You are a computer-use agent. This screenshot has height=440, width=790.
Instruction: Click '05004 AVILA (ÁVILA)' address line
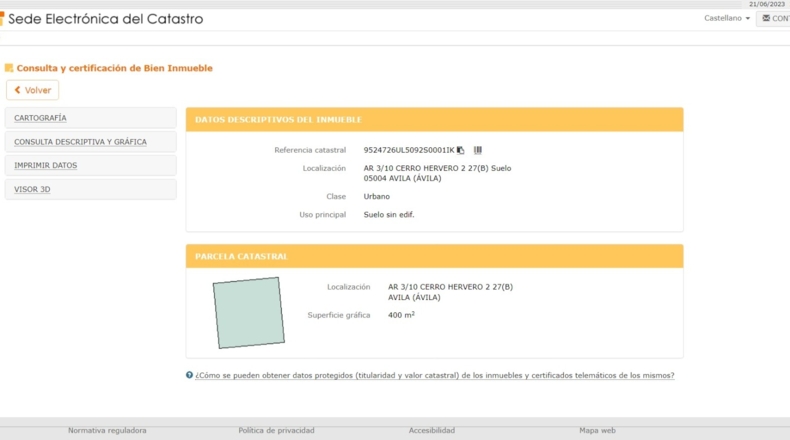[x=403, y=178]
